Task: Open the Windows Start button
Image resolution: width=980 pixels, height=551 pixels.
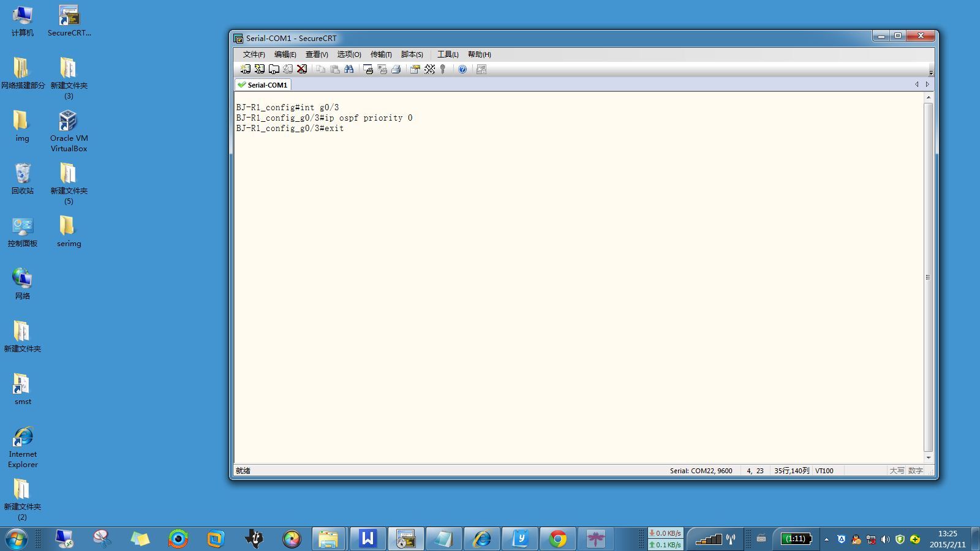Action: tap(17, 539)
